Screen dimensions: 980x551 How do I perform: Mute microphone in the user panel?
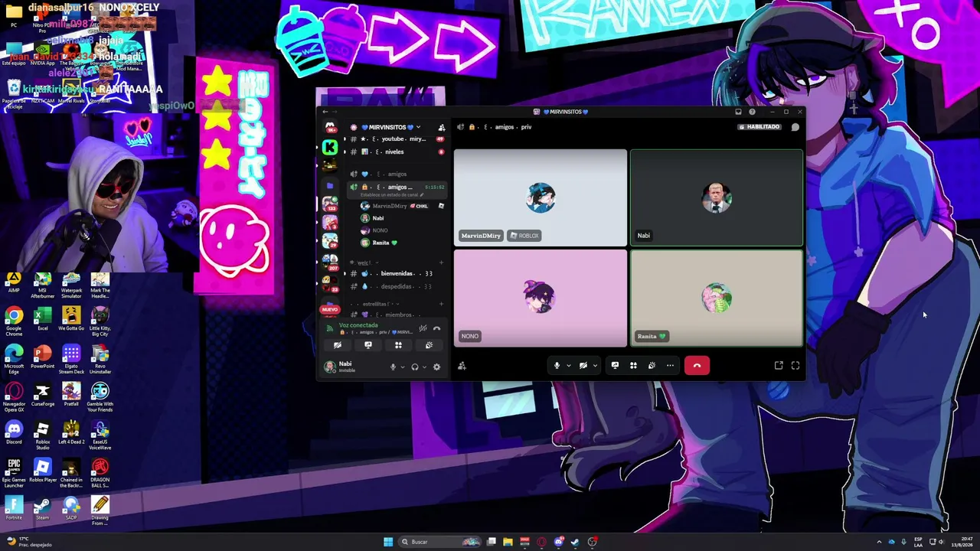(x=393, y=367)
